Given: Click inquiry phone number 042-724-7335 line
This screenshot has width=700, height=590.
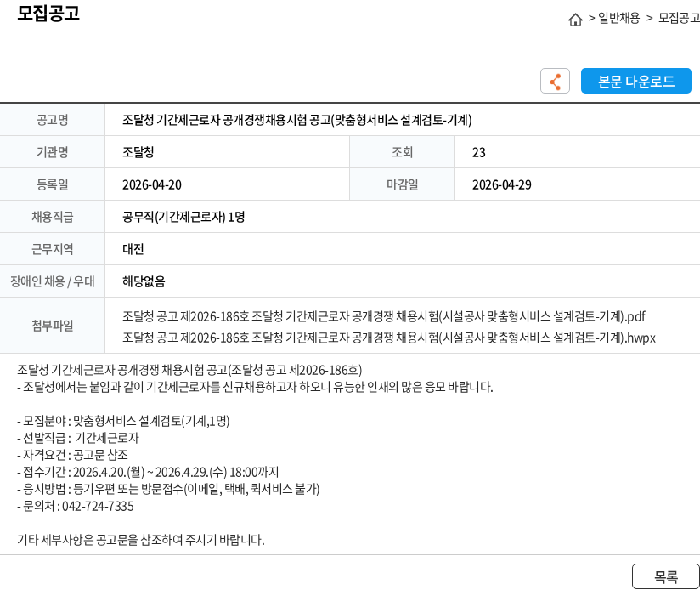Looking at the screenshot, I should point(76,506).
